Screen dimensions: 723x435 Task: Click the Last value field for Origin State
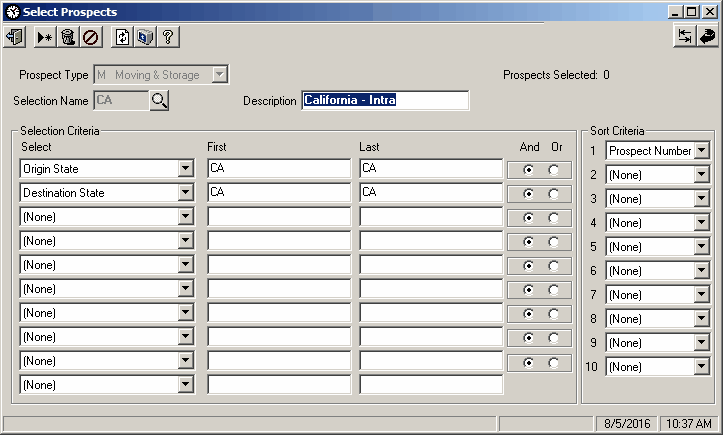tap(431, 168)
